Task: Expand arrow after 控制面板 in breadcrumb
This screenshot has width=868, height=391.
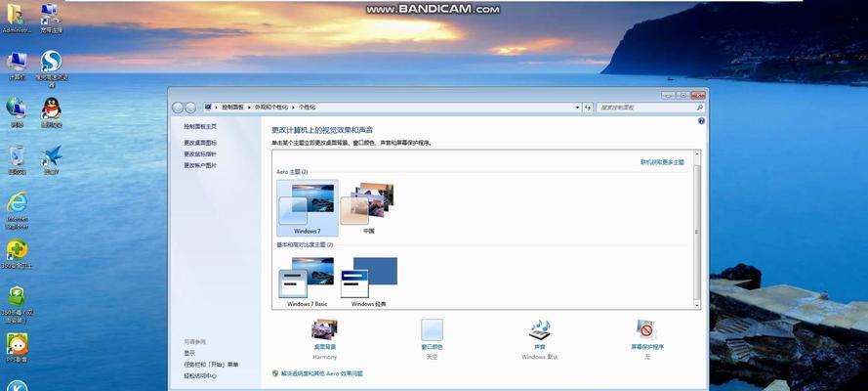Action: point(249,108)
